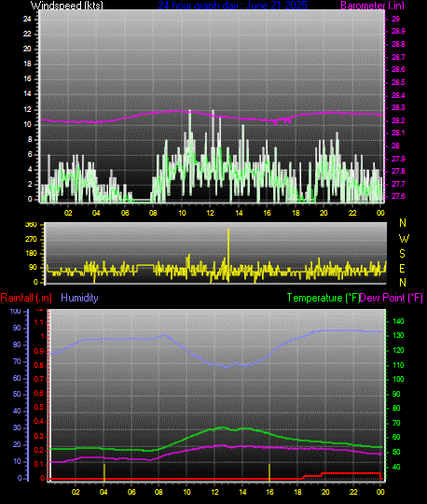
Task: Click barometer scale value 28.9
Action: point(398,31)
